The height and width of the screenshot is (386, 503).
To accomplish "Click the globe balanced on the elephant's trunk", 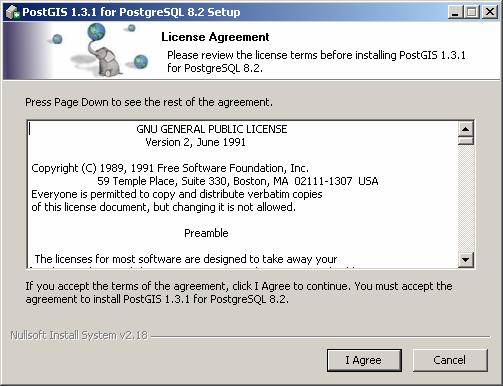I will (x=96, y=32).
